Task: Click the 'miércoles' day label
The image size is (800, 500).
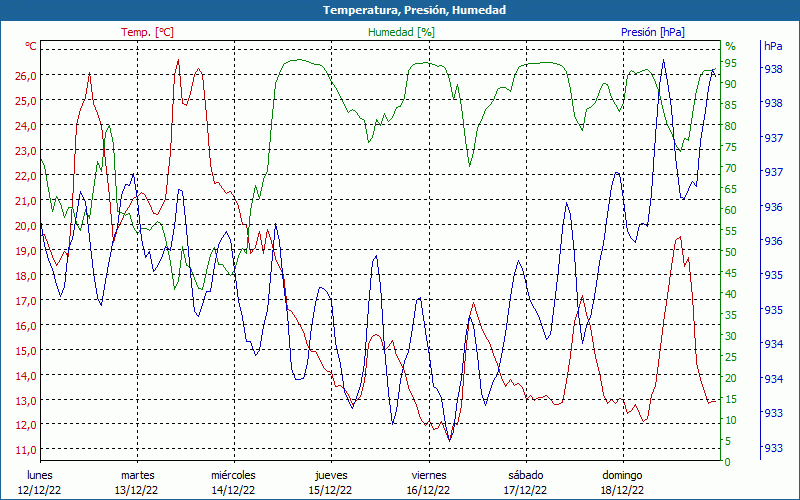Action: [234, 475]
